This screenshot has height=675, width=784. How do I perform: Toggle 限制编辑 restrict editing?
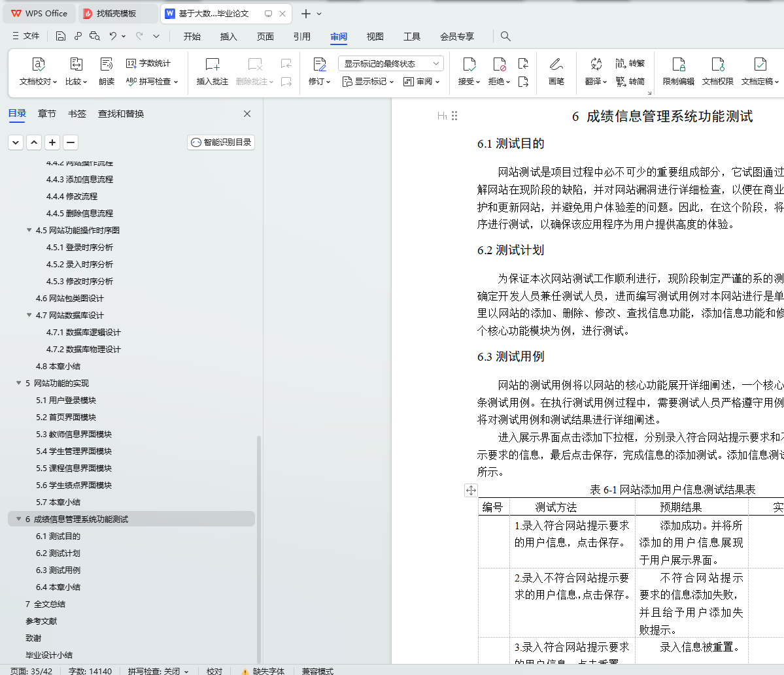click(679, 71)
